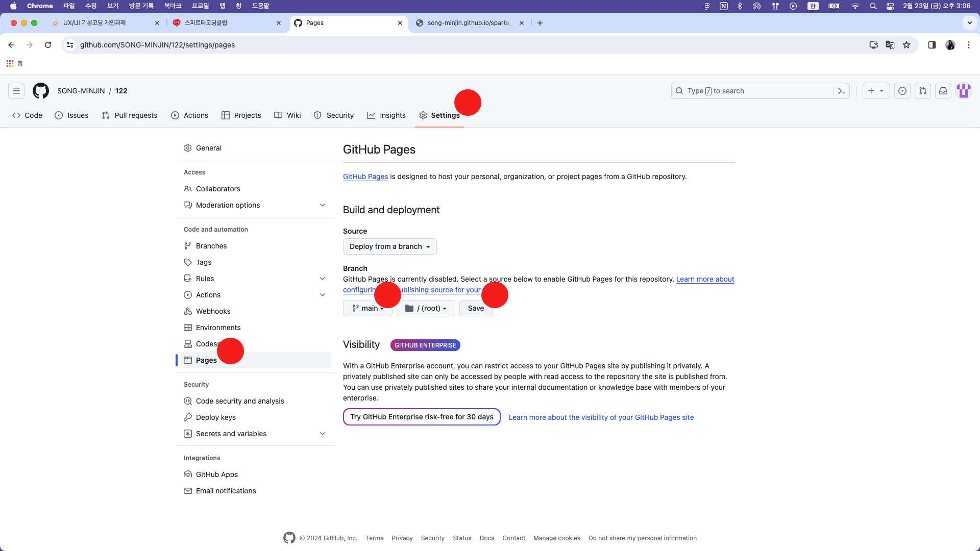Expand the Actions sidebar settings section

255,295
